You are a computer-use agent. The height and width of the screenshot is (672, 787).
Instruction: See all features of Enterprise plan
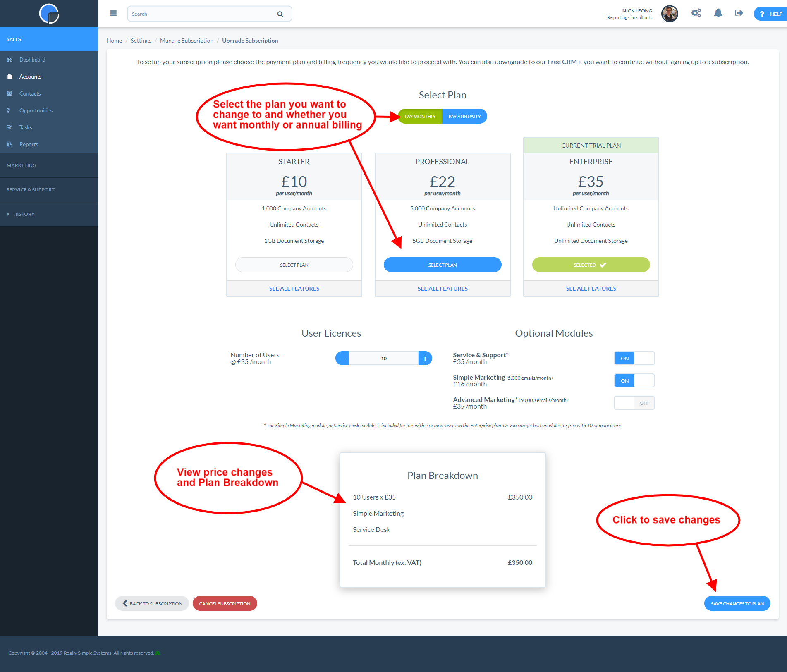pyautogui.click(x=591, y=289)
